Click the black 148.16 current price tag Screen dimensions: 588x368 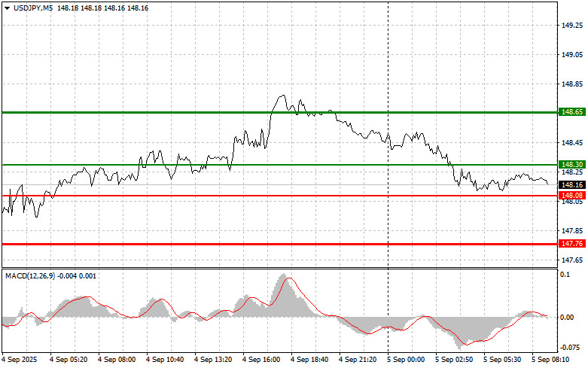[572, 184]
